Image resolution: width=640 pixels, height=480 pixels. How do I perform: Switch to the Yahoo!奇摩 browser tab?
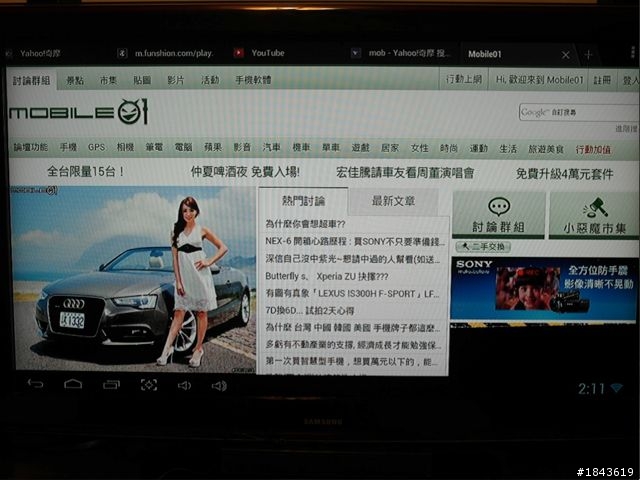pyautogui.click(x=40, y=53)
